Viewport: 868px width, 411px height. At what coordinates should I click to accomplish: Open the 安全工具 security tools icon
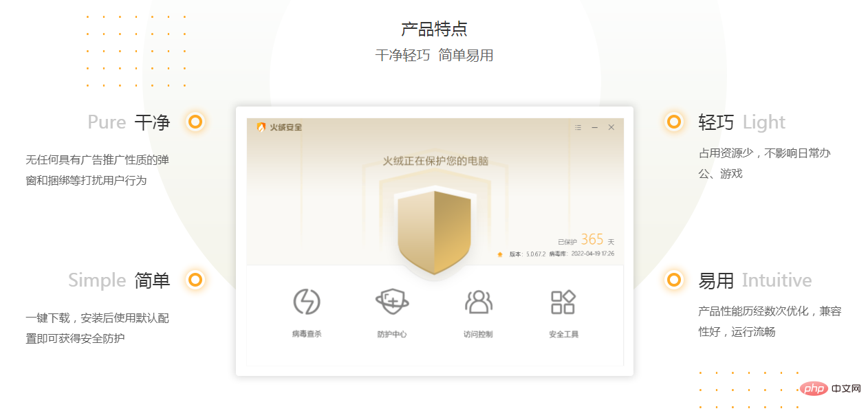563,302
